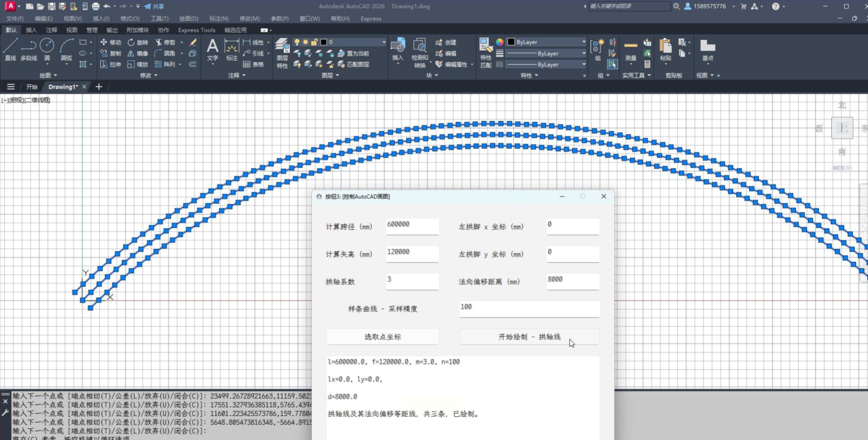This screenshot has height=440, width=868.
Task: Click the 镜像 (Mirror) tool
Action: click(x=137, y=53)
